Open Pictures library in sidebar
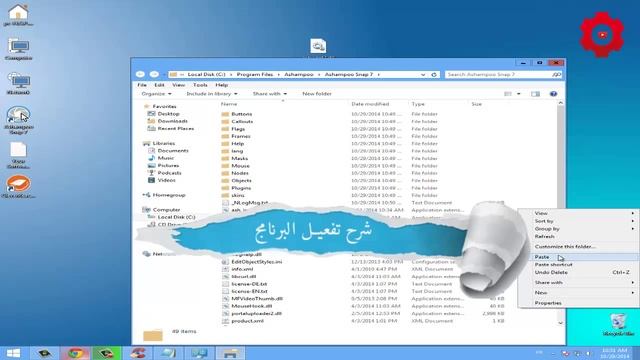 (x=168, y=165)
